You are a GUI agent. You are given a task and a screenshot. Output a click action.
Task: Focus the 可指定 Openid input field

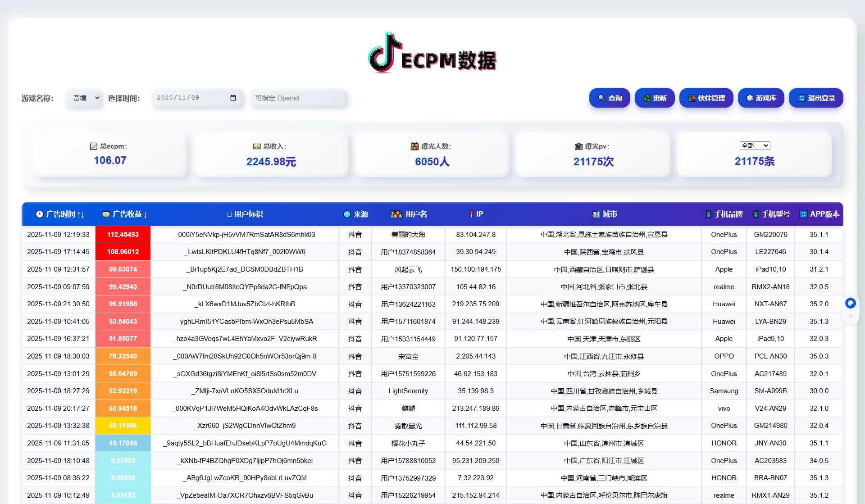coord(298,98)
